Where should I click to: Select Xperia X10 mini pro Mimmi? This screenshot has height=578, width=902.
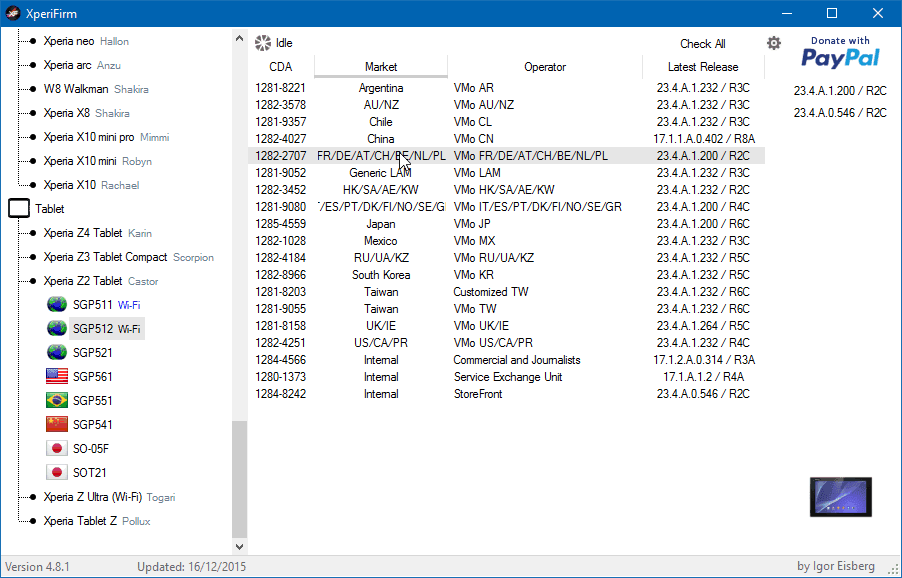click(106, 137)
